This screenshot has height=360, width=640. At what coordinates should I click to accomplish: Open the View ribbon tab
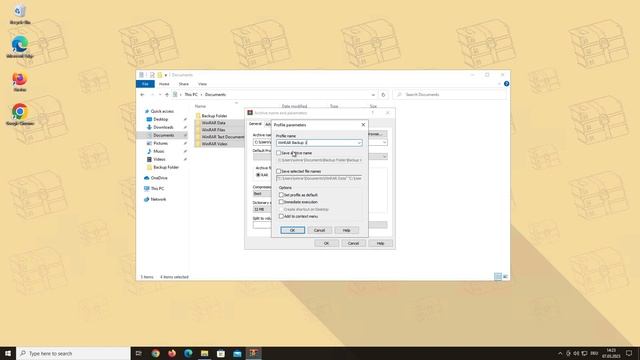point(202,84)
